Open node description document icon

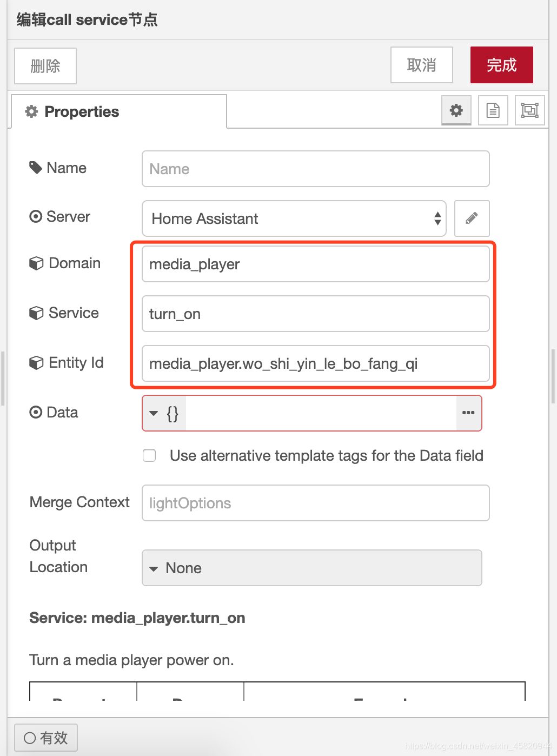point(493,110)
